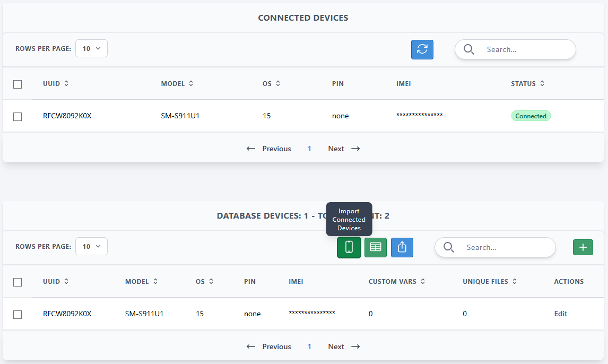Click the green table spreadsheet icon button
The height and width of the screenshot is (364, 608).
coord(375,247)
